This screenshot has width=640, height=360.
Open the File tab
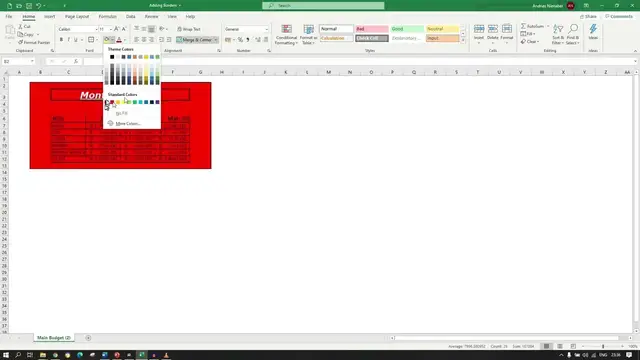tap(9, 17)
